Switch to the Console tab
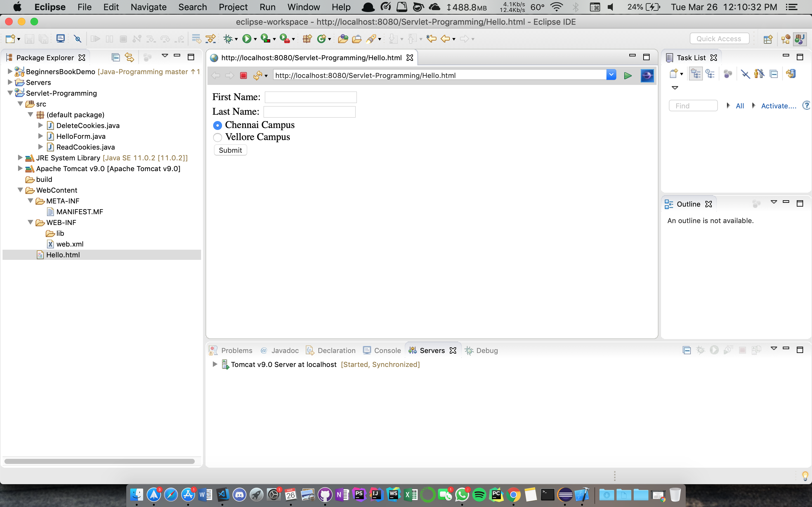812x507 pixels. click(x=387, y=350)
